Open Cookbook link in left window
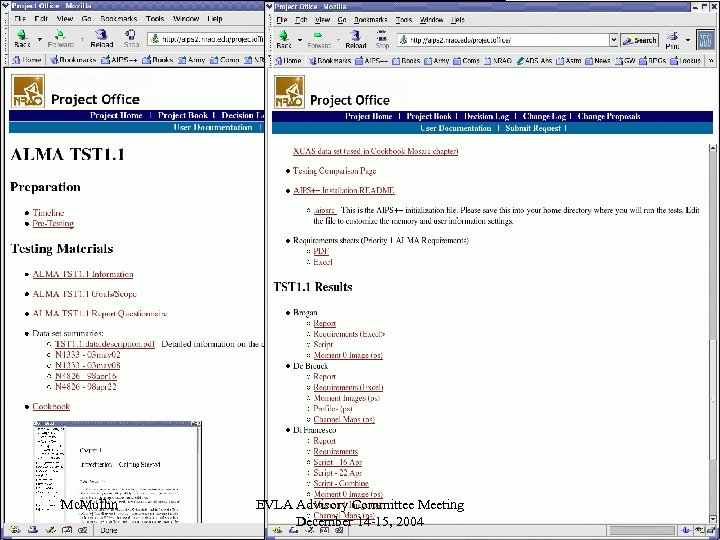The height and width of the screenshot is (540, 720). point(51,406)
